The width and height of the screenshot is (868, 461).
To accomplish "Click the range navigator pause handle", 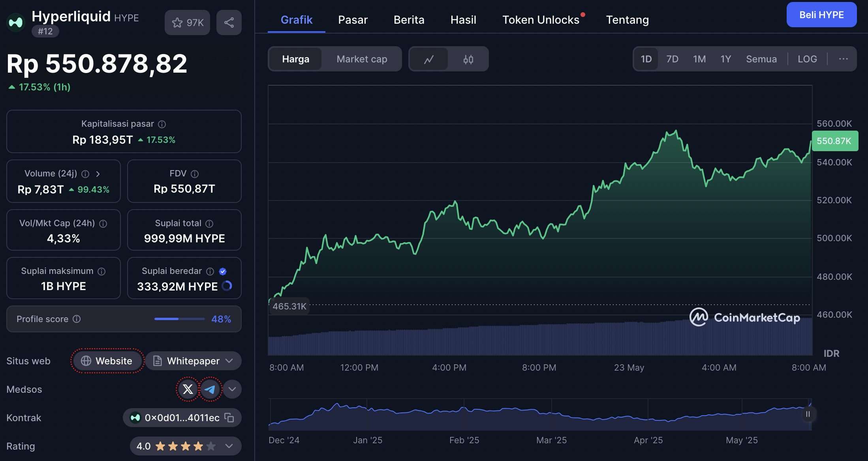I will click(x=808, y=414).
